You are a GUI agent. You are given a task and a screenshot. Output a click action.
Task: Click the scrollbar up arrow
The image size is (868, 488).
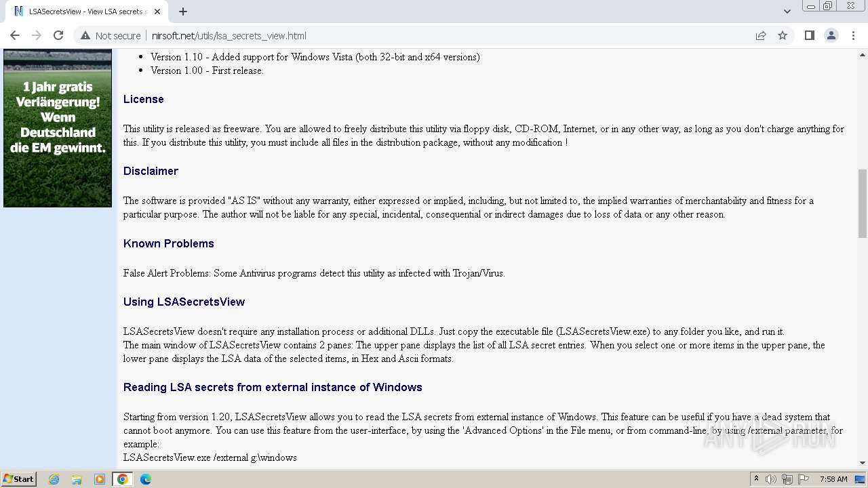(863, 54)
